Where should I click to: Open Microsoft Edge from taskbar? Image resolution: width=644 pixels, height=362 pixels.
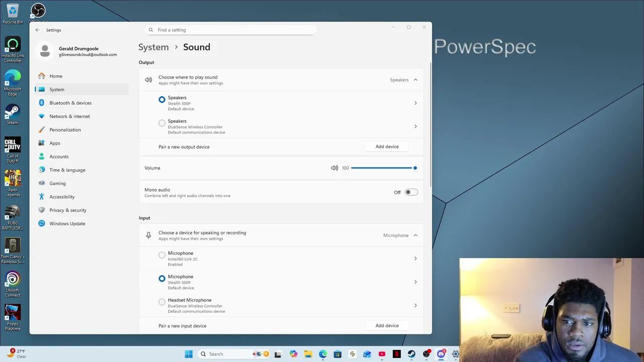click(323, 354)
